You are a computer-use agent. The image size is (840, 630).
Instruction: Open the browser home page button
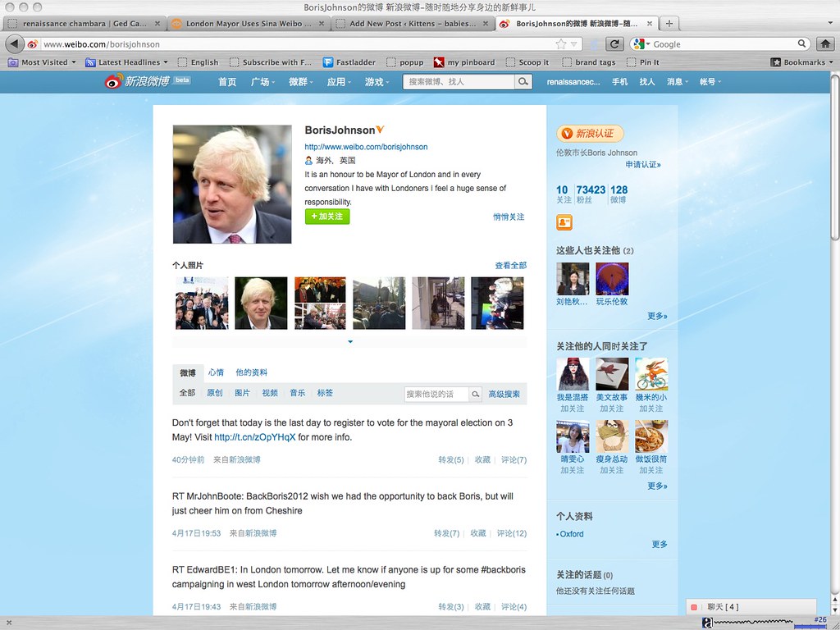tap(825, 44)
